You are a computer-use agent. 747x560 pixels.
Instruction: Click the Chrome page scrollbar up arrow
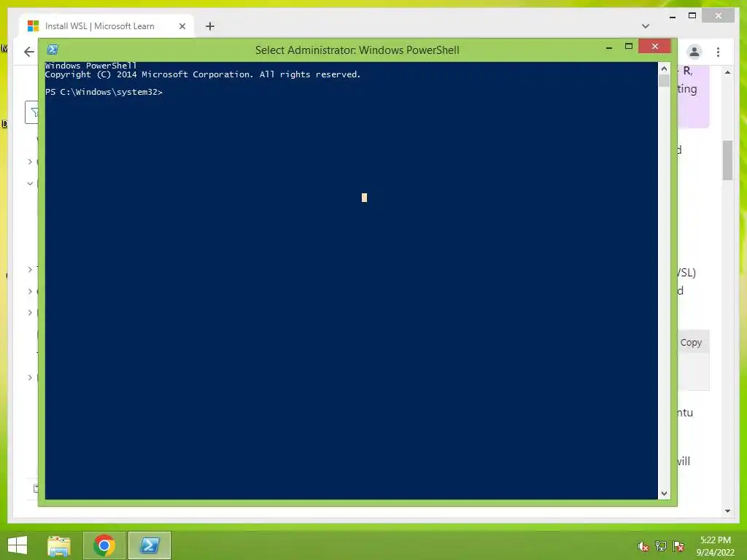pos(727,72)
